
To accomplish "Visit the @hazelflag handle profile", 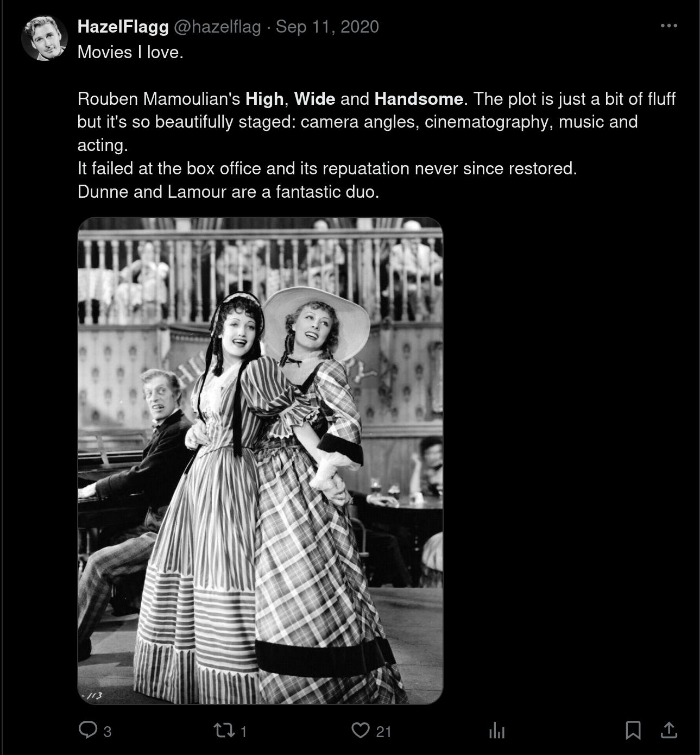I will pyautogui.click(x=217, y=27).
